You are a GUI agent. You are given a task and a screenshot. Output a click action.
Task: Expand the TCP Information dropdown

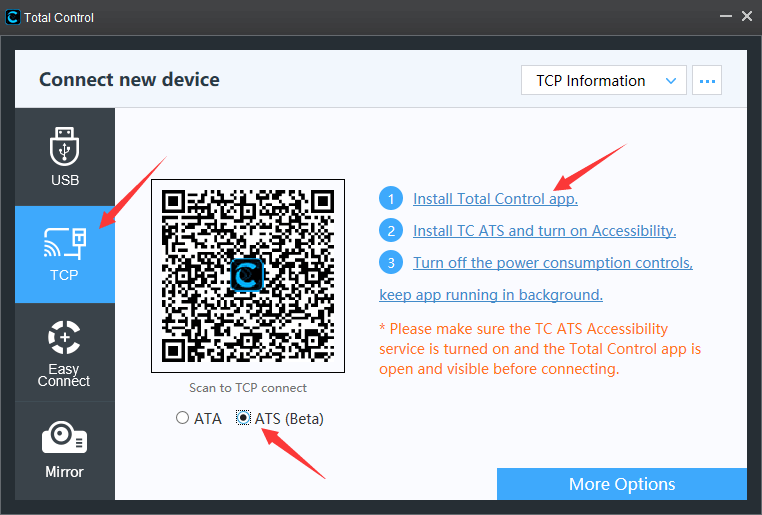pos(604,80)
